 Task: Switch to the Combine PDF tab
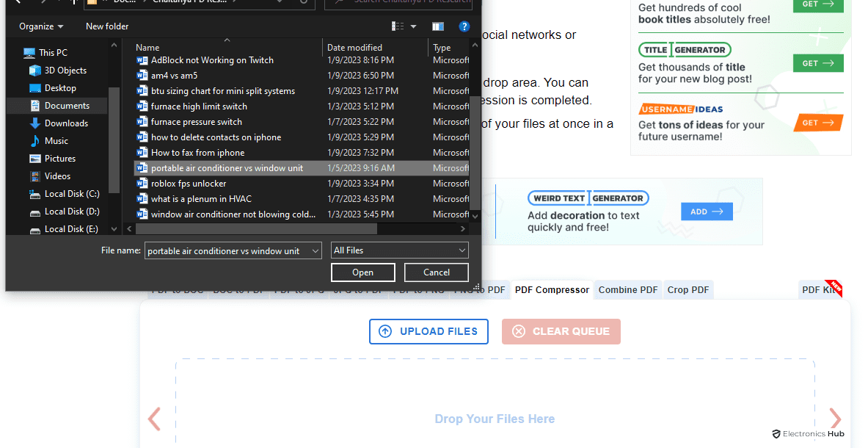pyautogui.click(x=627, y=290)
